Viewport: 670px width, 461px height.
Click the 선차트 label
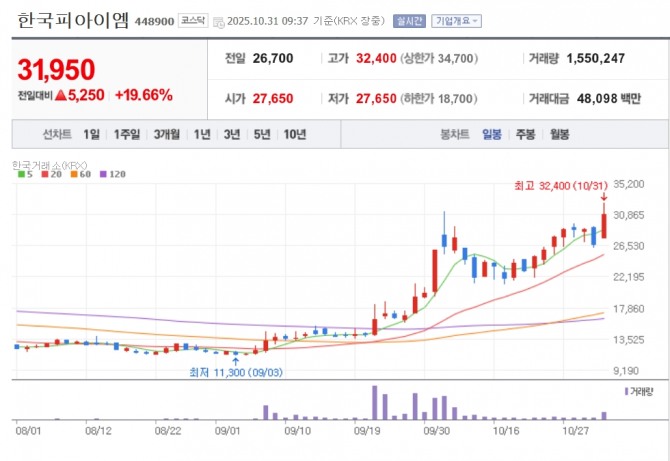click(57, 135)
